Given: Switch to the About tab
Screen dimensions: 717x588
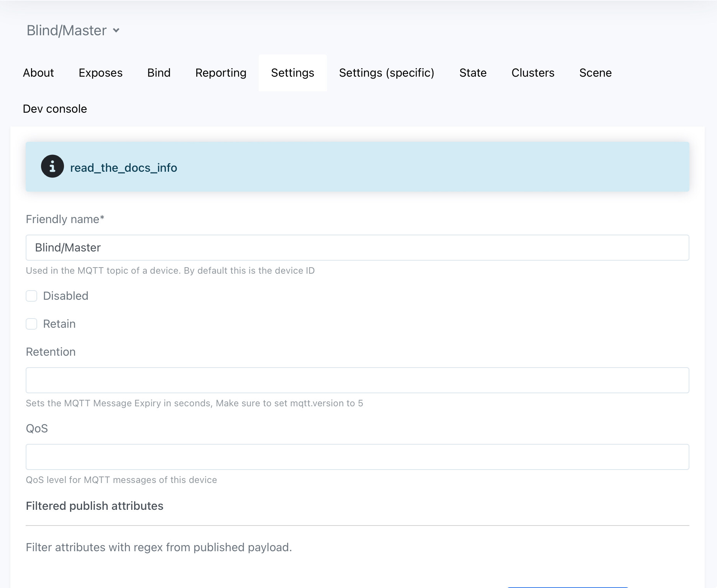Looking at the screenshot, I should [x=38, y=73].
